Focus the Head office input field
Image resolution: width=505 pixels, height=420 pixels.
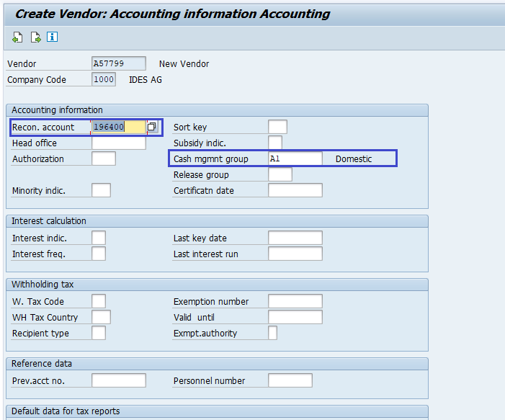[x=119, y=143]
